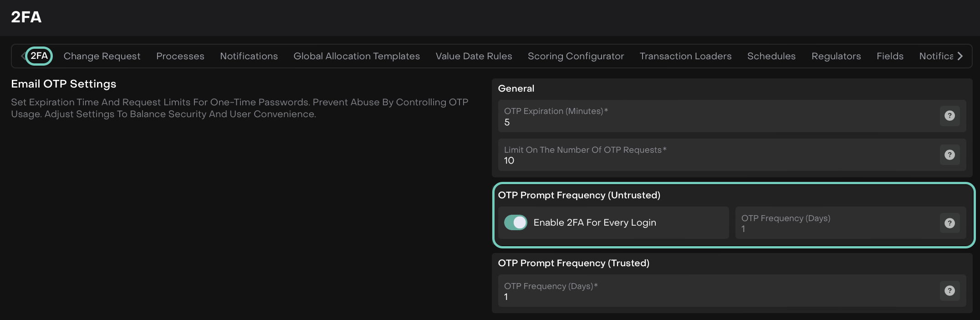Click help icon in Trusted frequency section
The width and height of the screenshot is (980, 320).
click(949, 290)
